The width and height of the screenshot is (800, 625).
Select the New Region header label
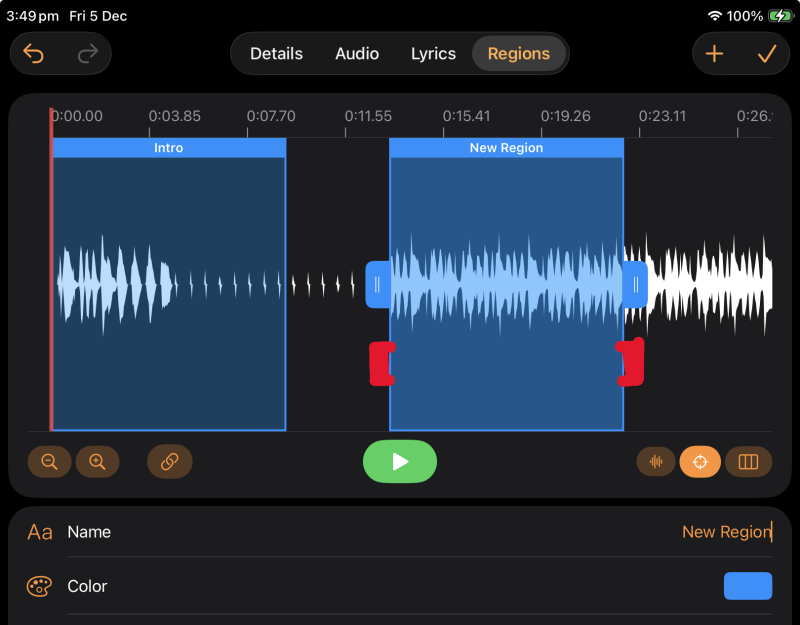tap(506, 148)
